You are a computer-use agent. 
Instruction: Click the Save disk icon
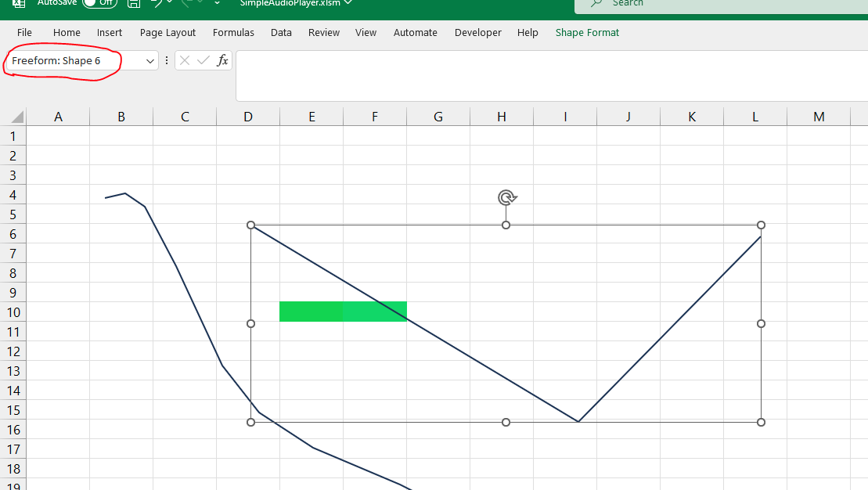click(134, 3)
